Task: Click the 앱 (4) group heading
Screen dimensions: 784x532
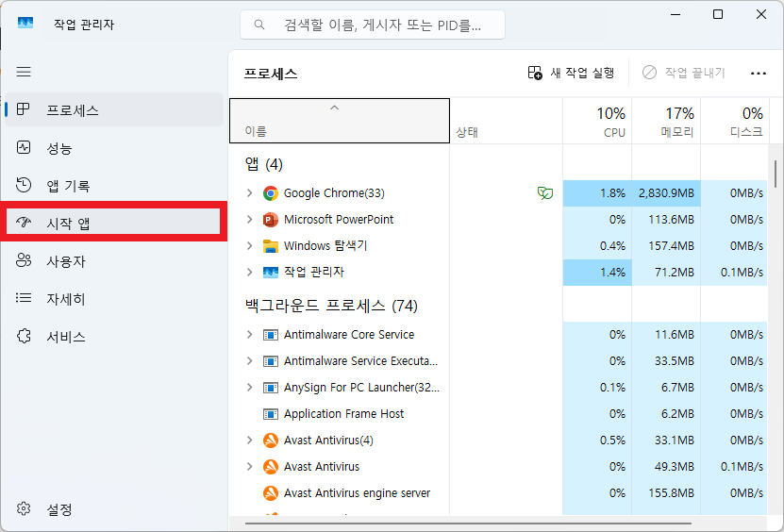Action: 264,164
